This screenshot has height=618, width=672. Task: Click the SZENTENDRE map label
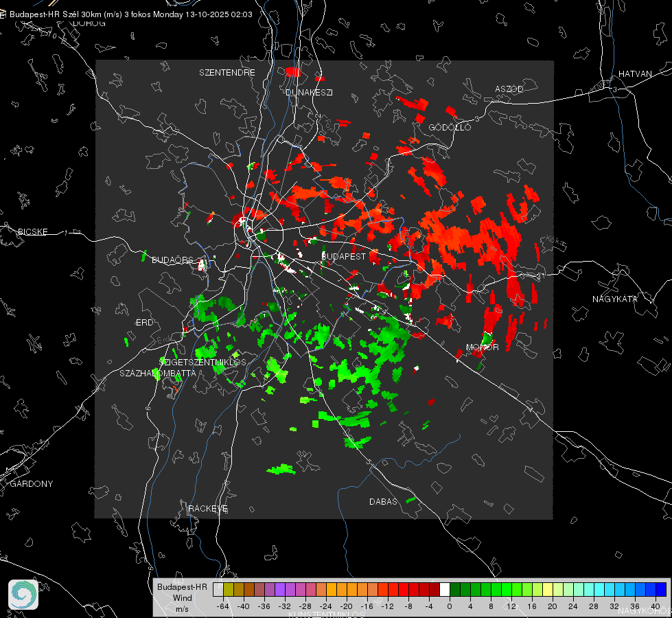pyautogui.click(x=227, y=73)
